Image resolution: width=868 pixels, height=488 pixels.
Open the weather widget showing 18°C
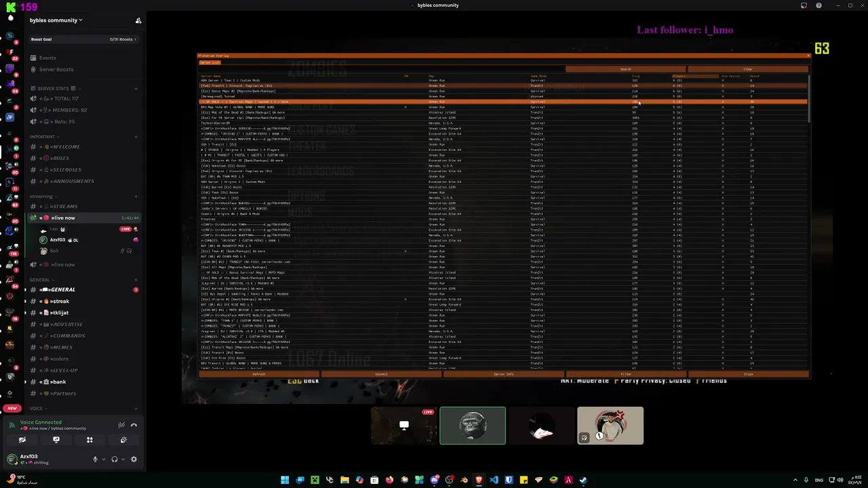click(x=20, y=480)
